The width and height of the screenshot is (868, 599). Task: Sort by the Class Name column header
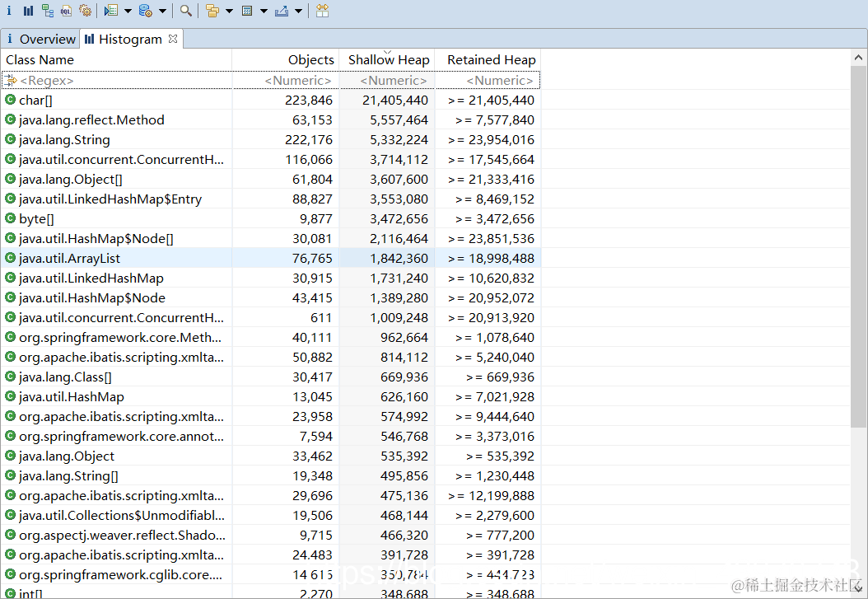click(x=116, y=60)
